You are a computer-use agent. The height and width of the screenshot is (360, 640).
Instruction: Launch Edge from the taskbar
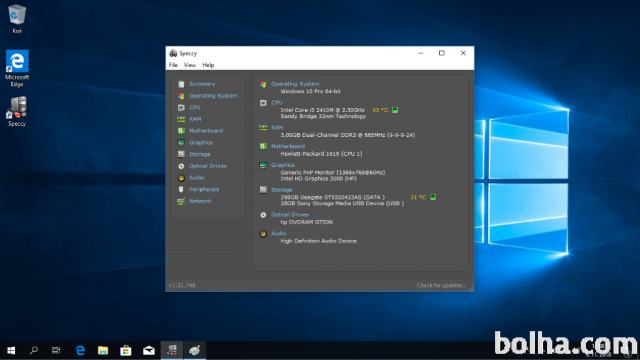pos(80,351)
